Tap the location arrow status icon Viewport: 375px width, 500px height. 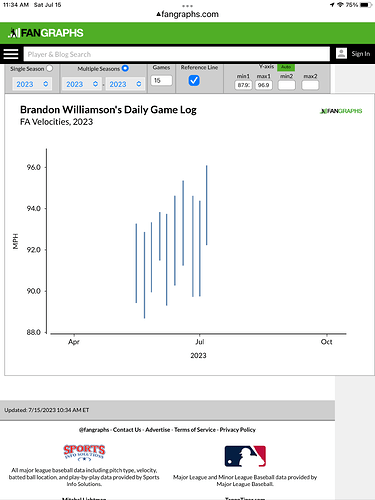pyautogui.click(x=332, y=5)
